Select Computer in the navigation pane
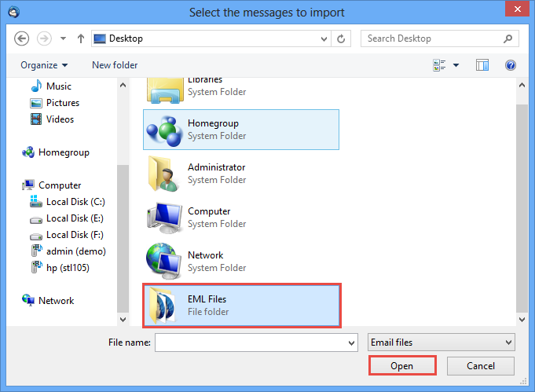The image size is (535, 392). click(x=60, y=185)
